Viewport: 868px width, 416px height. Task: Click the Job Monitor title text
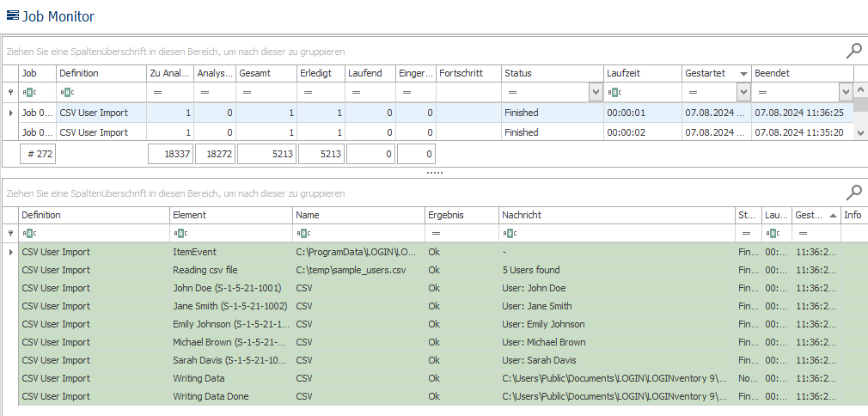coord(58,16)
